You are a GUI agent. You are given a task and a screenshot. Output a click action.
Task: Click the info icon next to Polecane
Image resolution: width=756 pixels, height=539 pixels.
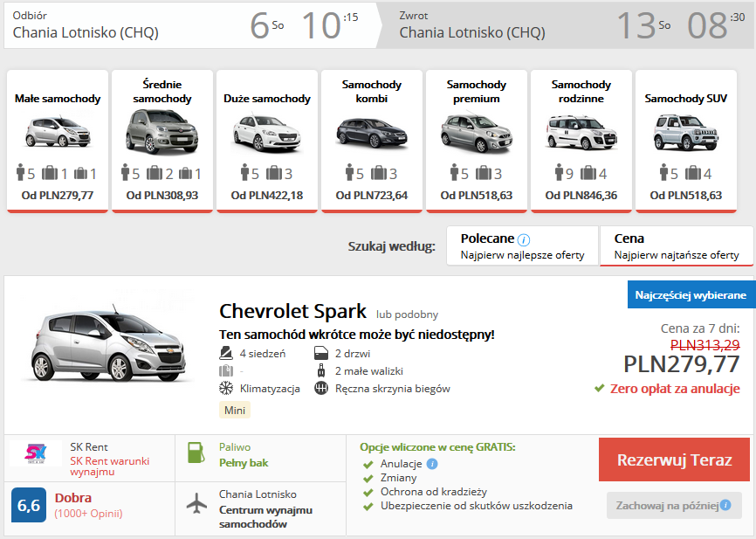[x=524, y=239]
